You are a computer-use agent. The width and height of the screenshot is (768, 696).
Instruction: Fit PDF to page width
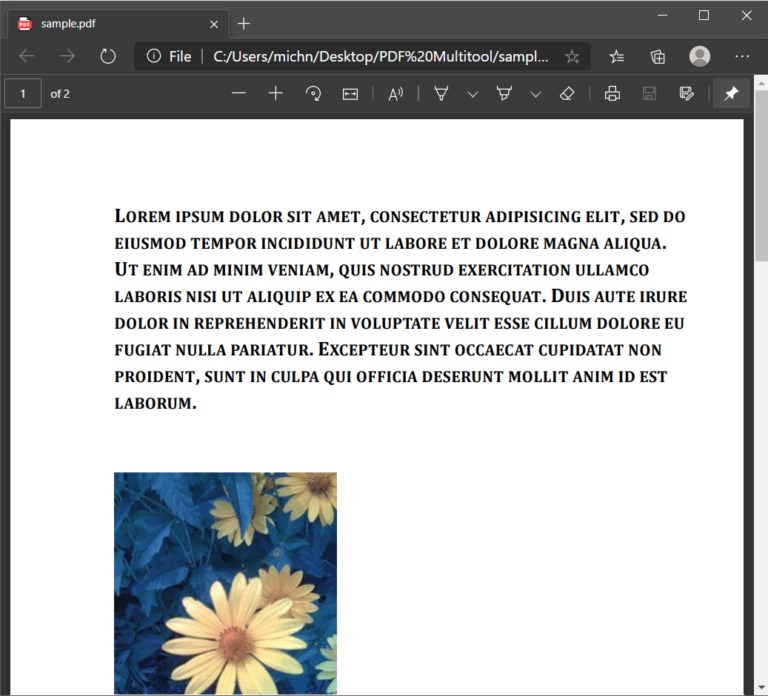point(350,94)
